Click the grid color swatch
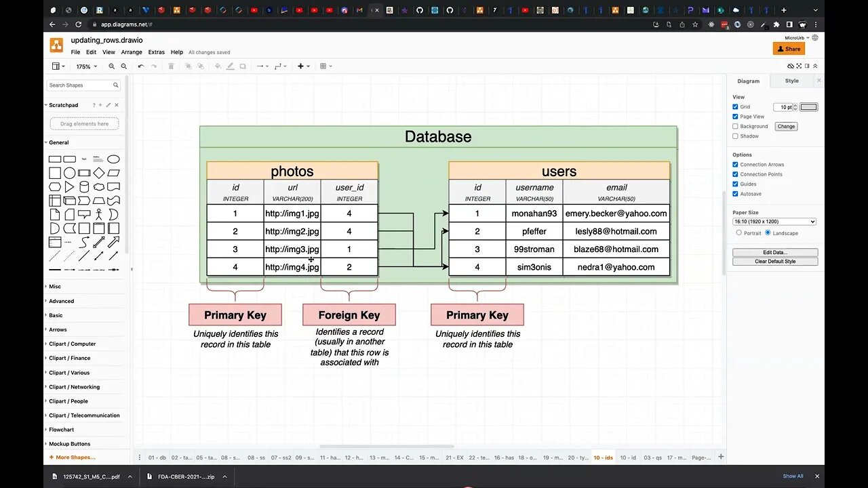 pos(809,107)
